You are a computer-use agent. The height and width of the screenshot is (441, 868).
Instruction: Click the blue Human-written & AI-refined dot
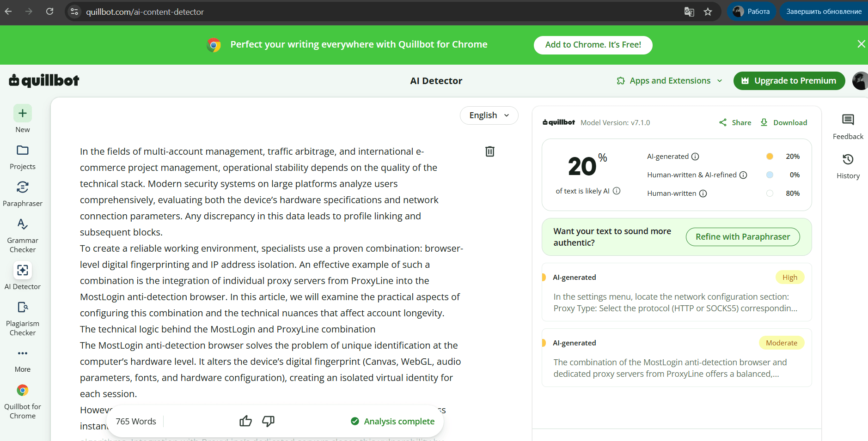point(770,175)
